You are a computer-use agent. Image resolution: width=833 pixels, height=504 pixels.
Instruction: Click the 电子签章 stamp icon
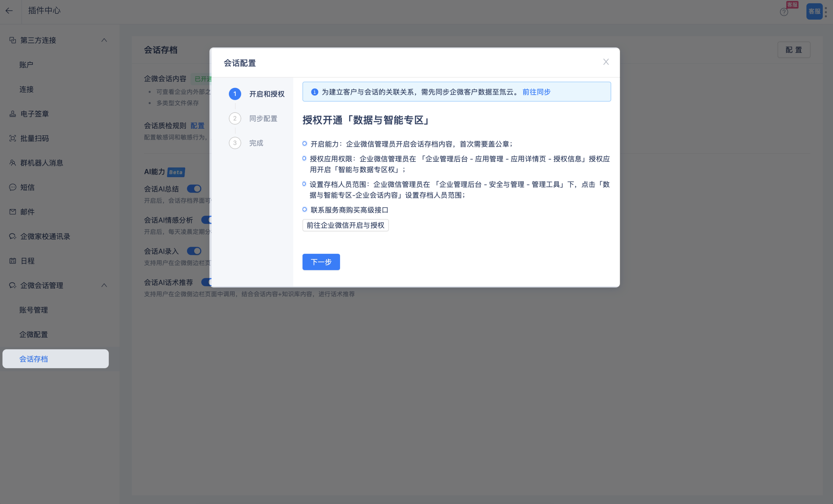click(12, 114)
